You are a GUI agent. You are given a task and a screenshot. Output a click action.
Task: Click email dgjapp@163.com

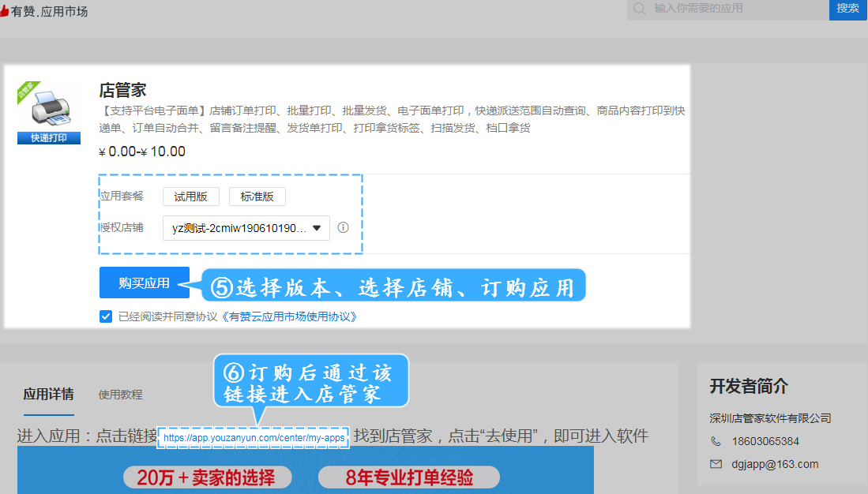pos(775,464)
